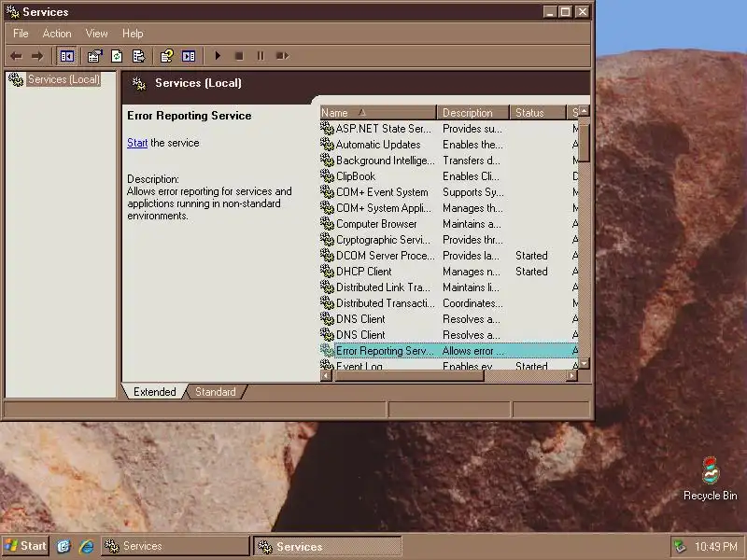Click the gear icon next to Automatic Updates

tap(327, 145)
